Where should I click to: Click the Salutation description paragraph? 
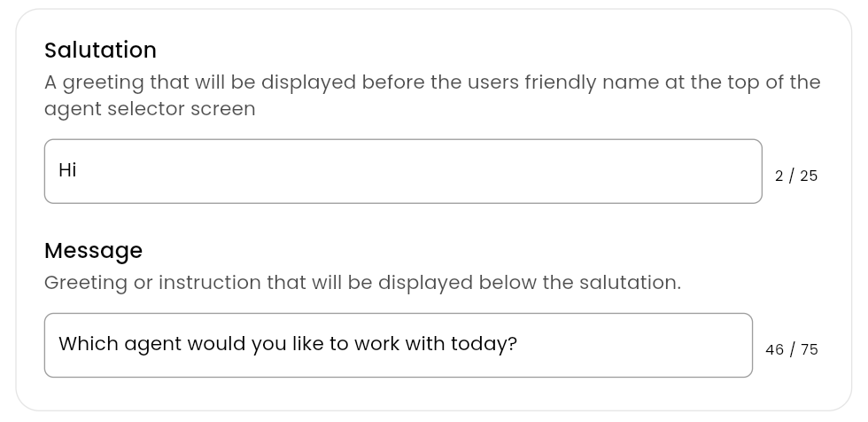(x=432, y=95)
